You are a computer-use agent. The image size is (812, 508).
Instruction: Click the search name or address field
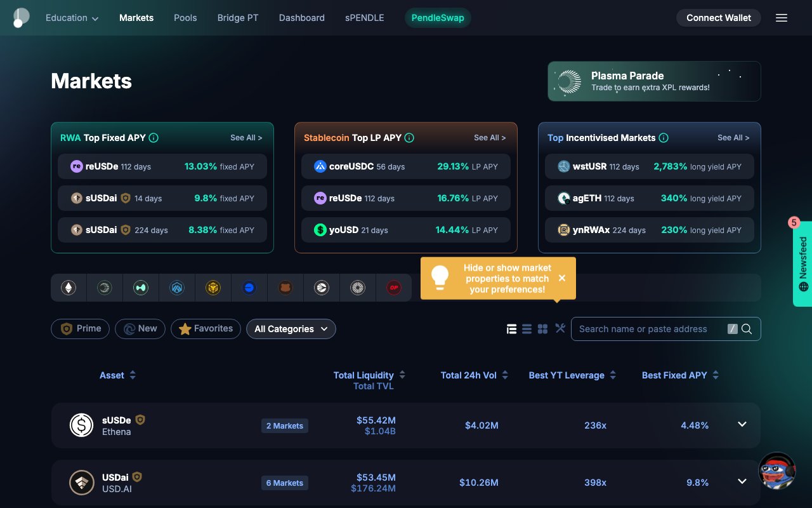click(650, 329)
